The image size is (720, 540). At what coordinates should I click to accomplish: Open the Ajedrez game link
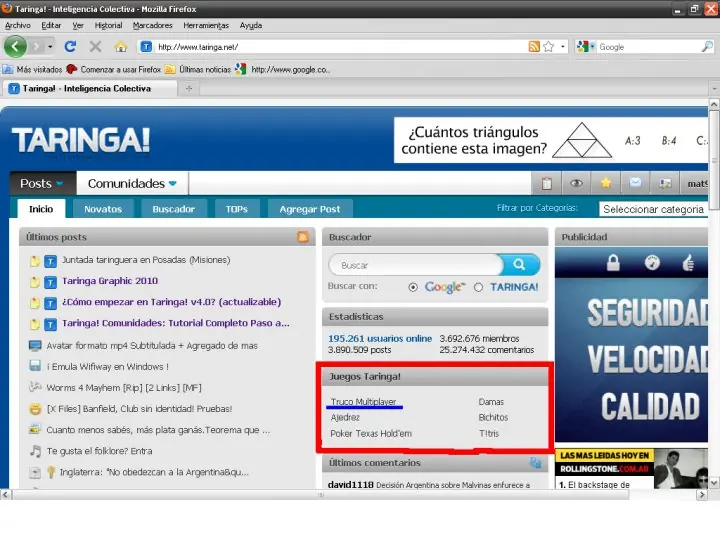coord(345,417)
